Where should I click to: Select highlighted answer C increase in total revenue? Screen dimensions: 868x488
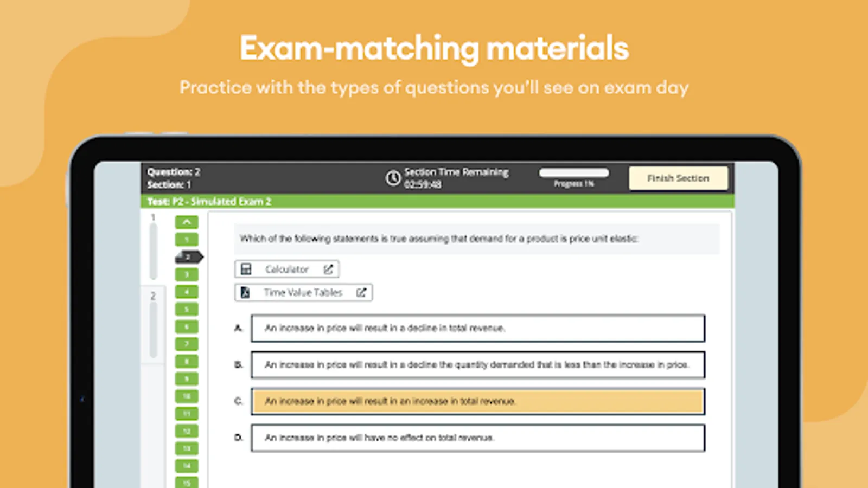click(477, 401)
